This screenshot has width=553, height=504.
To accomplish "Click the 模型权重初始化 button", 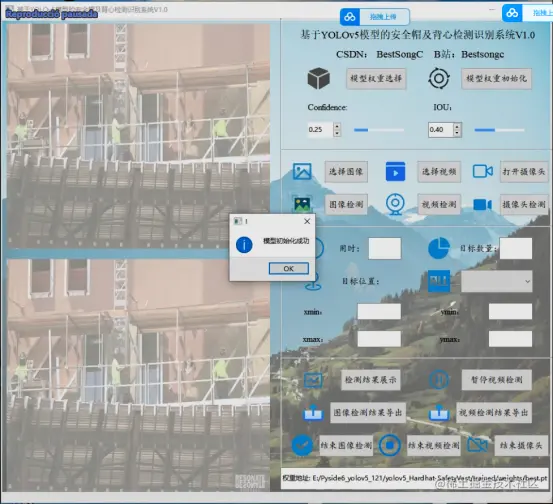I will (x=497, y=78).
